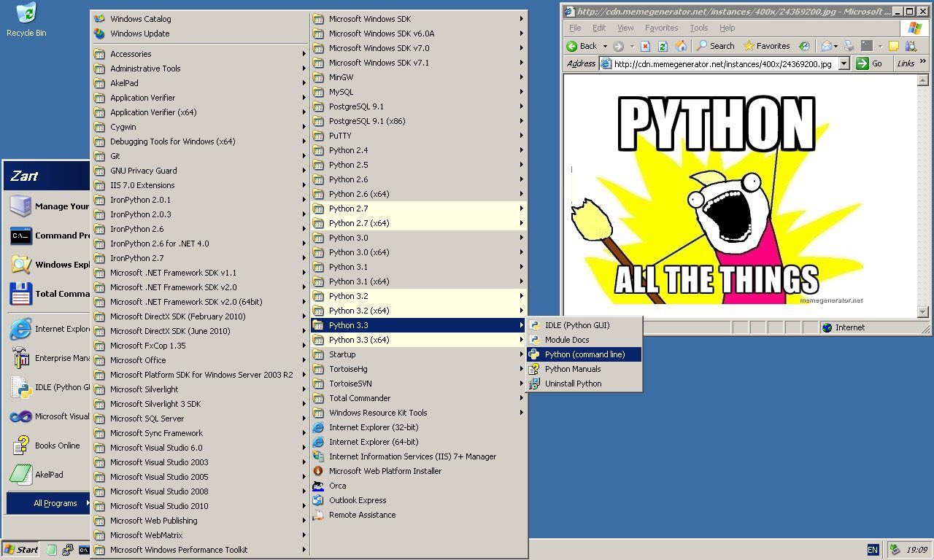Expand the Cygwin folder

click(x=201, y=127)
